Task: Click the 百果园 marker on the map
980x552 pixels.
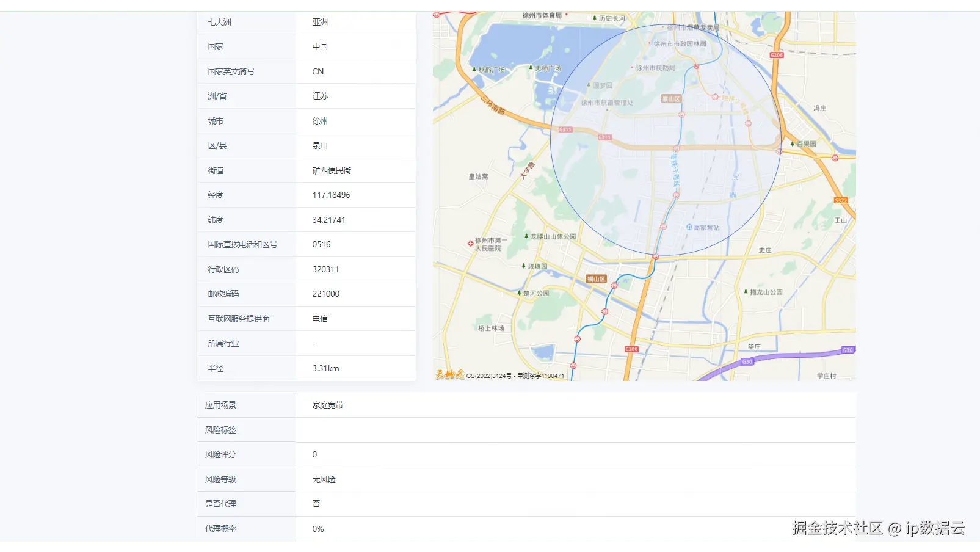Action: pos(792,143)
